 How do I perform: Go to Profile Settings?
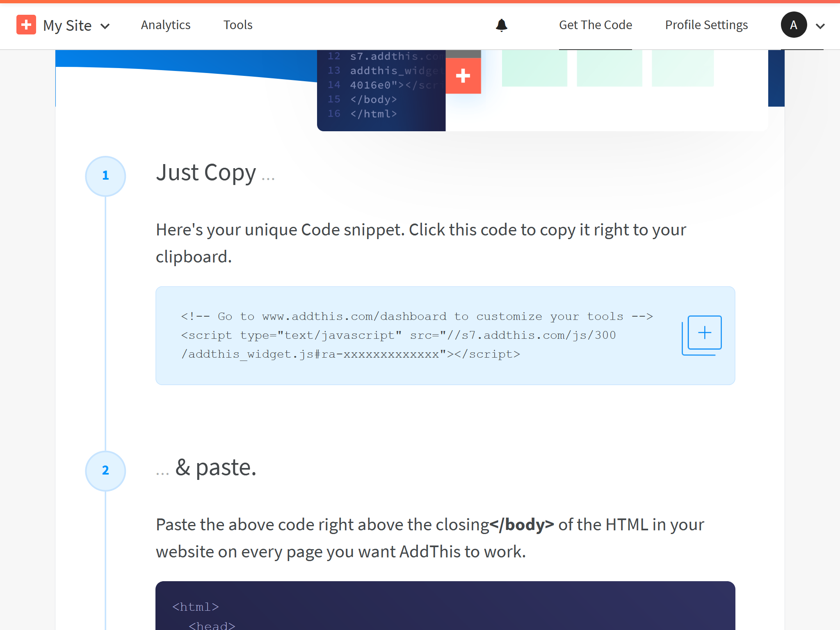coord(706,25)
